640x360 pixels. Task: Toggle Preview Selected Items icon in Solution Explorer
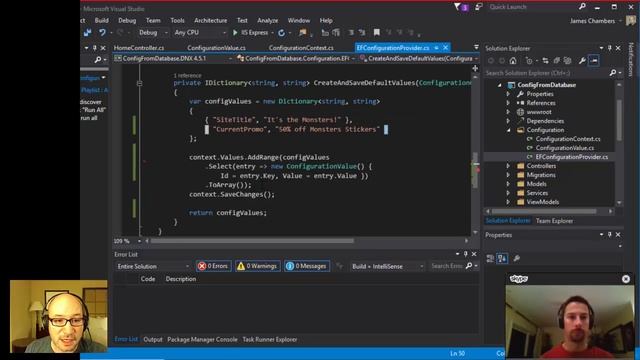(x=594, y=61)
